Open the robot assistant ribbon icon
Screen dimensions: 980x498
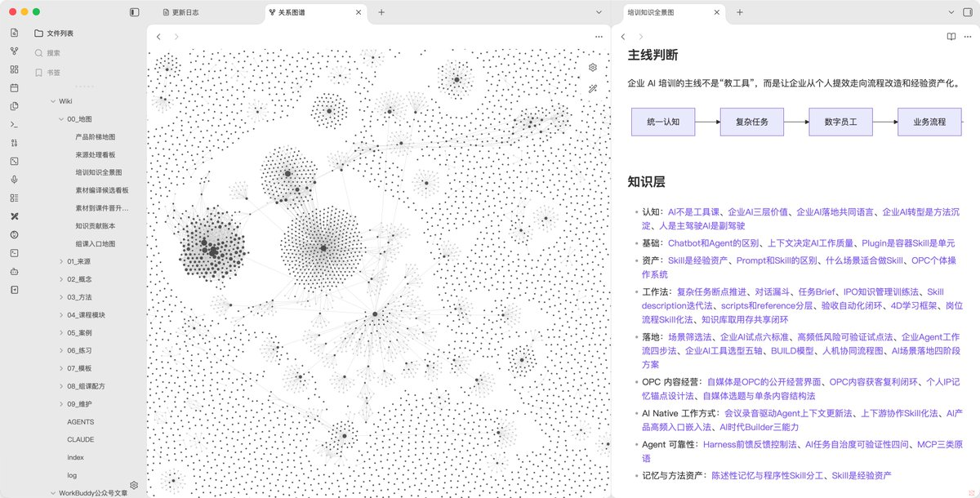[14, 271]
